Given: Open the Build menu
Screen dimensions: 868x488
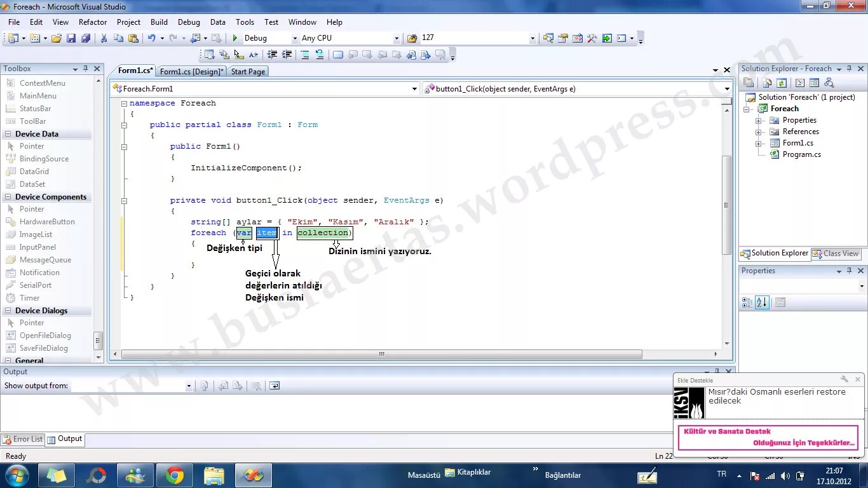Looking at the screenshot, I should coord(159,22).
